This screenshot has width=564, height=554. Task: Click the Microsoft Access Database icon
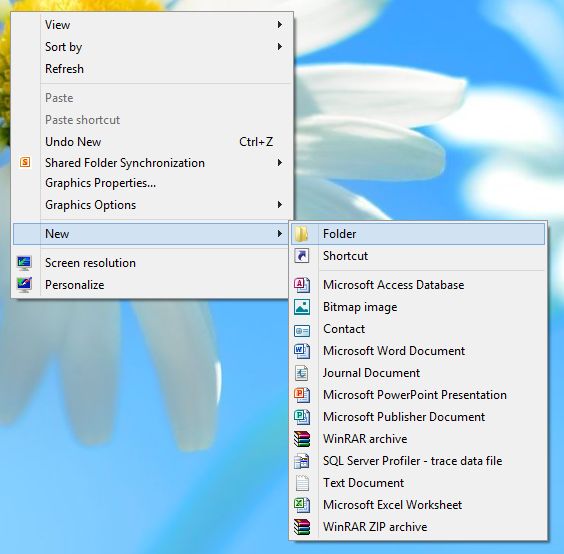tap(302, 285)
